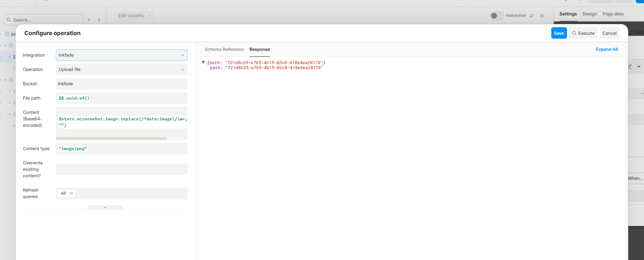Remove the All tag from Refresh queries
This screenshot has height=260, width=644.
point(72,193)
